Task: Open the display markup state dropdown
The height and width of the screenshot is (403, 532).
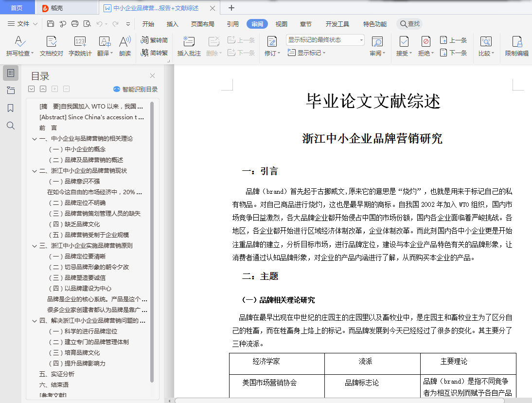Action: coord(325,40)
